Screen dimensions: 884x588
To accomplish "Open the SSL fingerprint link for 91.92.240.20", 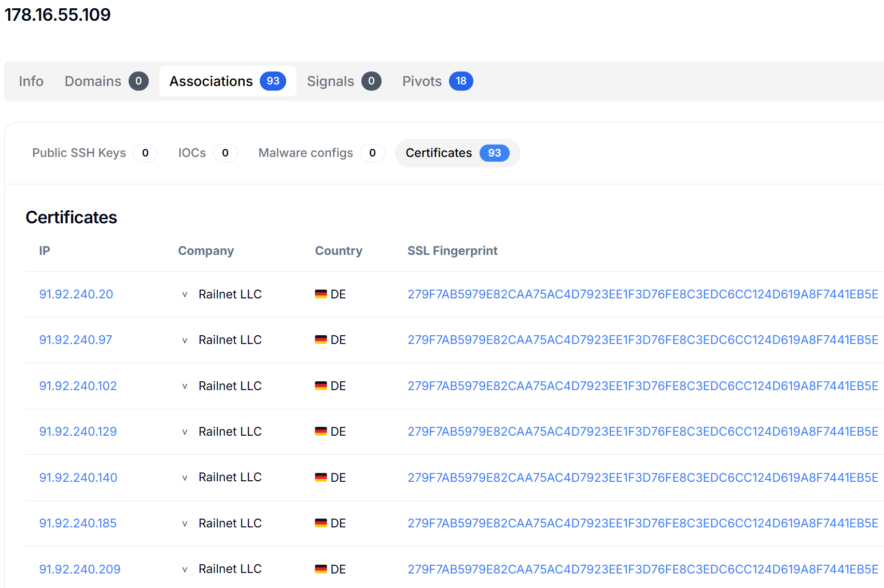I will [643, 294].
